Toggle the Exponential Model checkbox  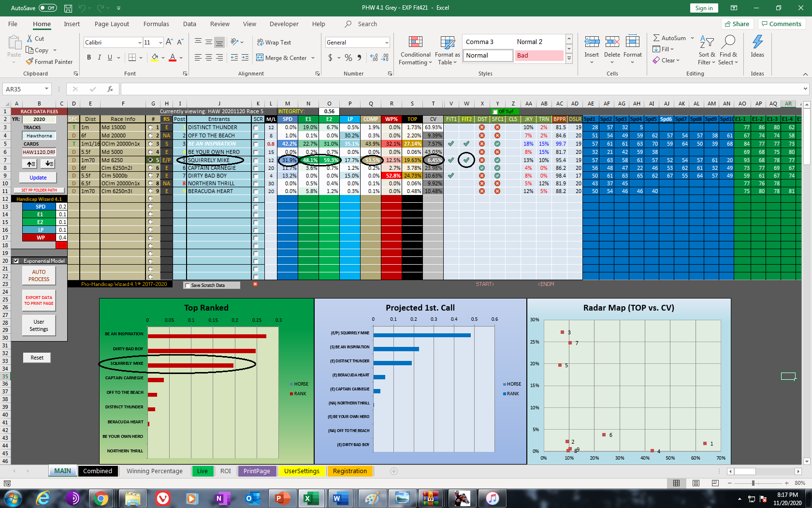(16, 261)
